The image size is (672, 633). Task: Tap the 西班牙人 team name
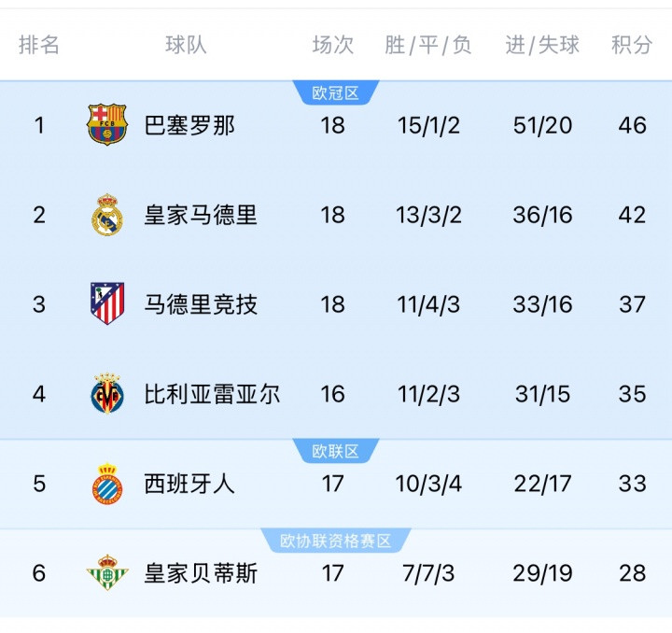189,484
